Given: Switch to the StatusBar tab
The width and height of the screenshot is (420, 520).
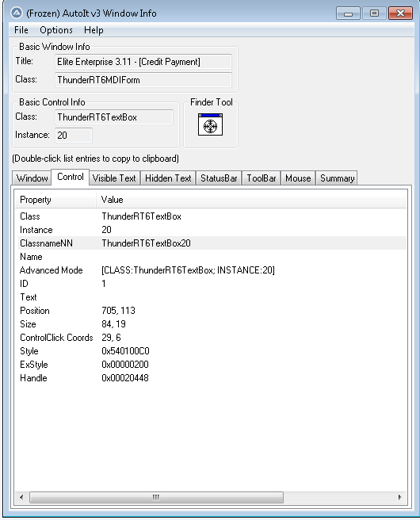Looking at the screenshot, I should pos(219,178).
